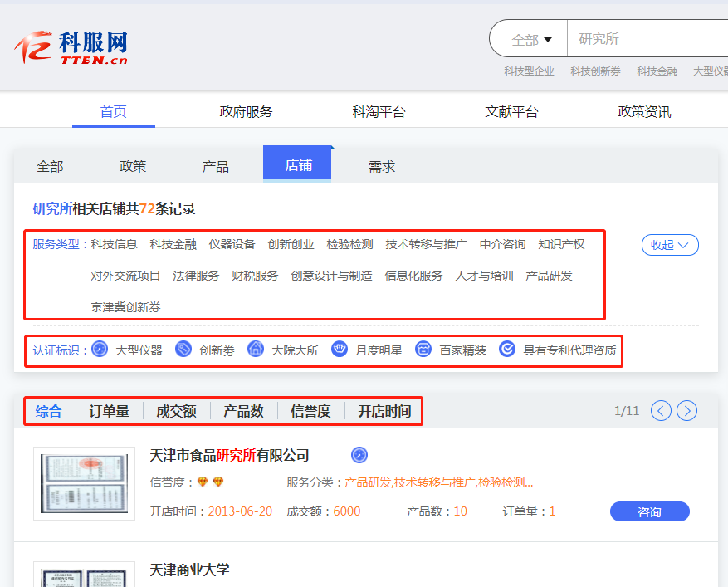Sort results by 开店时间
The height and width of the screenshot is (587, 728).
(385, 411)
